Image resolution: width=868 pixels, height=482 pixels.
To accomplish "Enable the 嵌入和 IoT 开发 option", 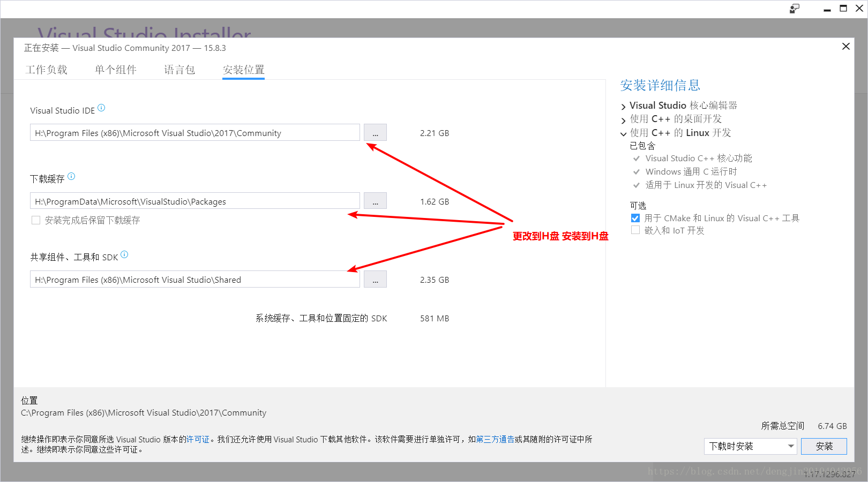I will tap(635, 230).
